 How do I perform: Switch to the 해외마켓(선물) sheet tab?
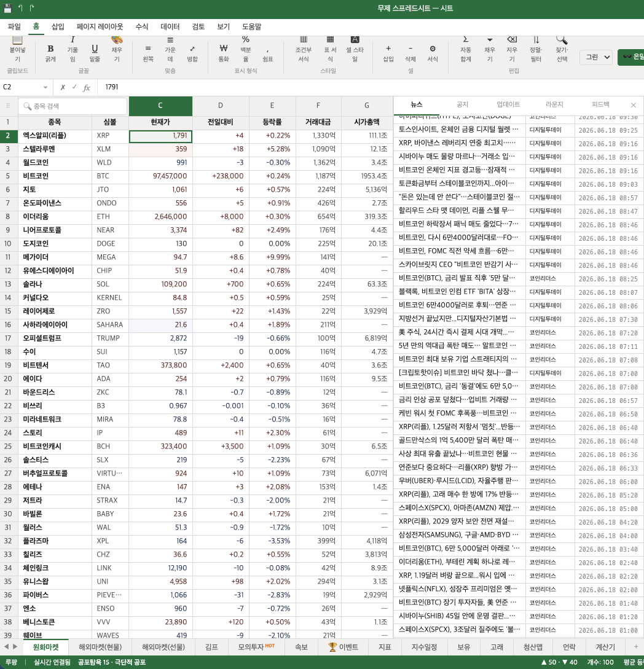click(163, 647)
